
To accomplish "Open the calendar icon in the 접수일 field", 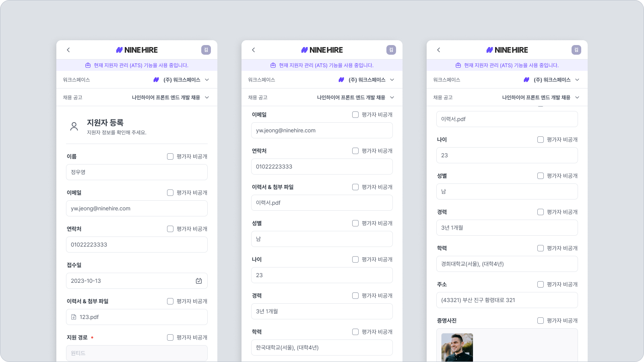I will [199, 281].
